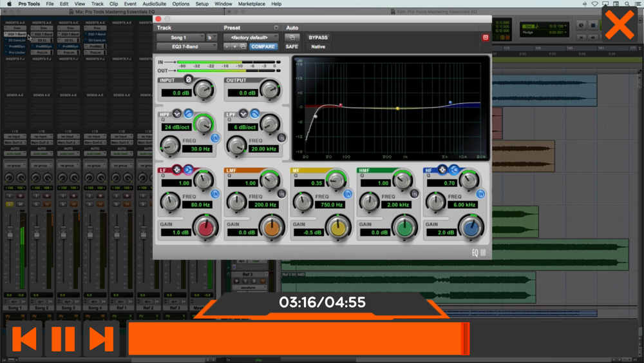Toggle LMF band IN button
This screenshot has height=363, width=644.
281,193
